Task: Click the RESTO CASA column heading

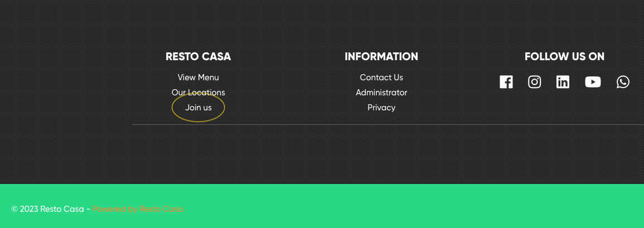Action: (x=198, y=57)
